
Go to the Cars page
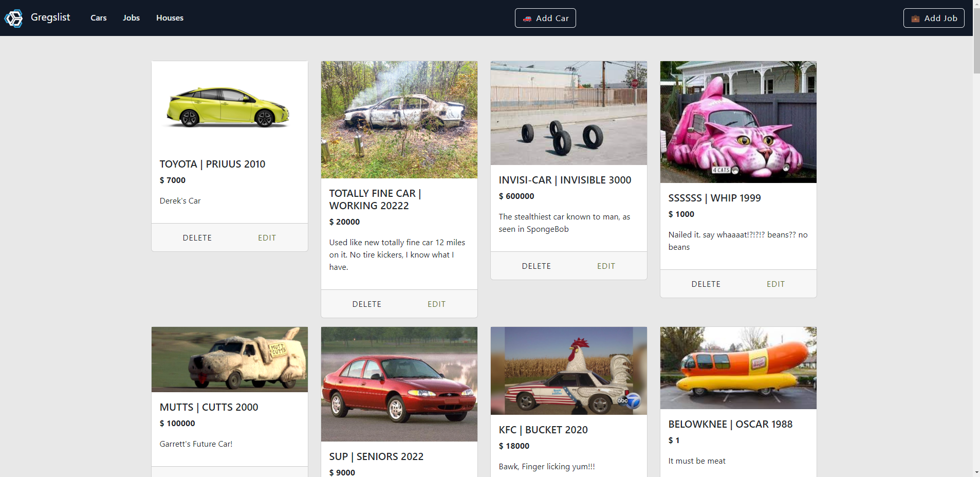tap(99, 18)
